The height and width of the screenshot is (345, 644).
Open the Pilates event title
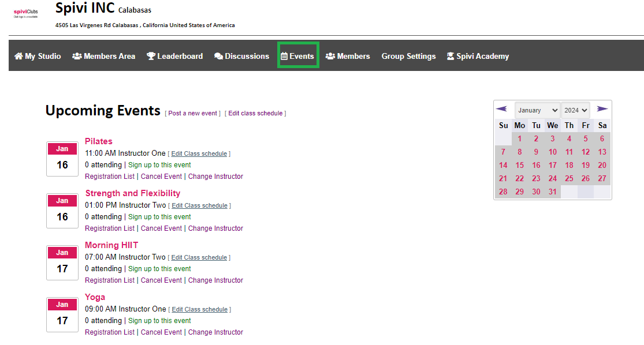99,141
